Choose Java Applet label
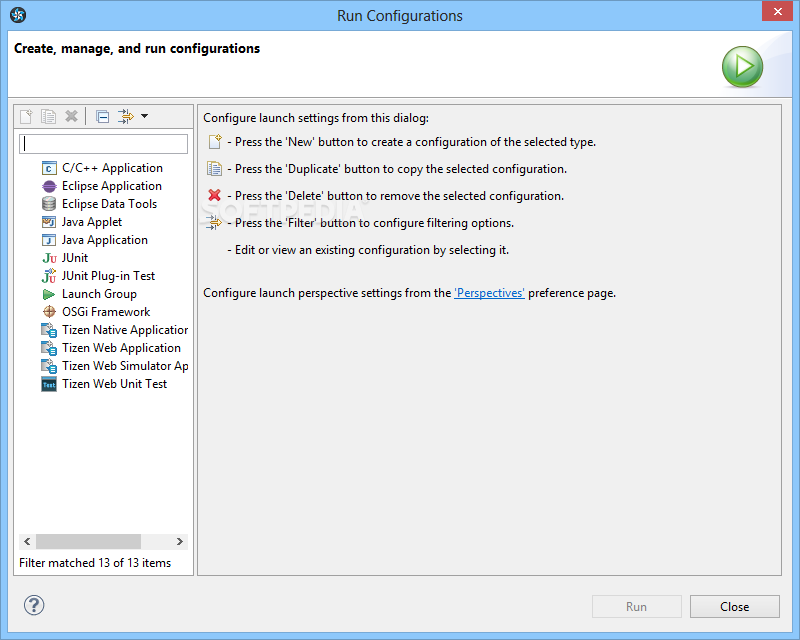The image size is (800, 640). coord(92,222)
